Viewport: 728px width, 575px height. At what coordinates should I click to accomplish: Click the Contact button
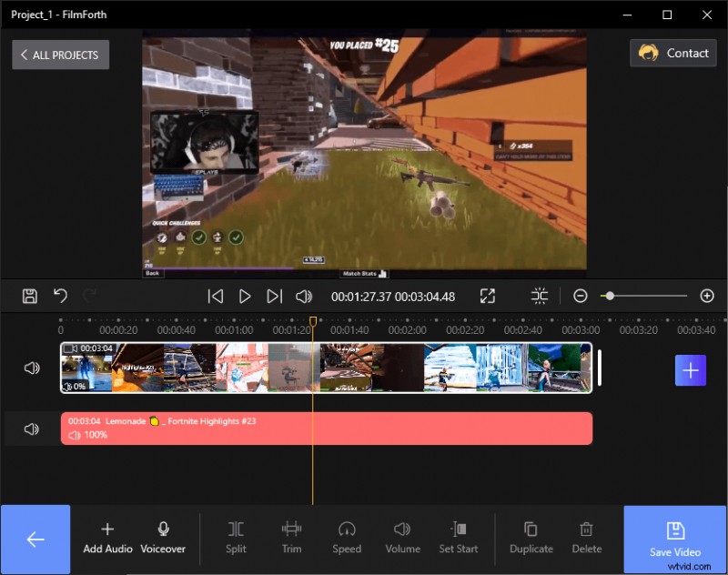coord(672,53)
